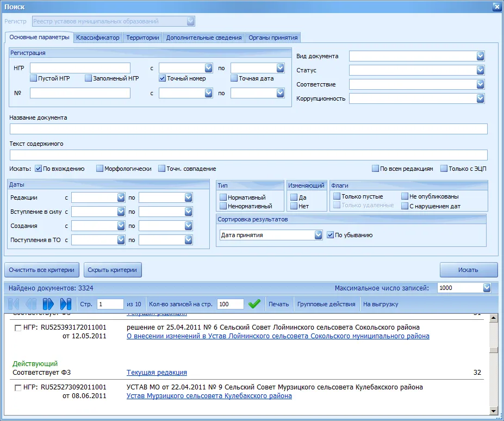Open the Территории tab
The height and width of the screenshot is (421, 504).
click(142, 38)
